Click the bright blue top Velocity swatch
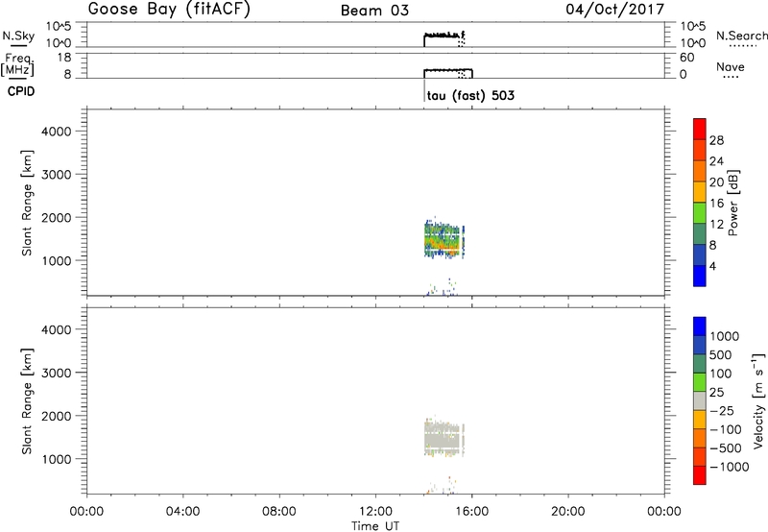This screenshot has height=532, width=768. coord(700,326)
